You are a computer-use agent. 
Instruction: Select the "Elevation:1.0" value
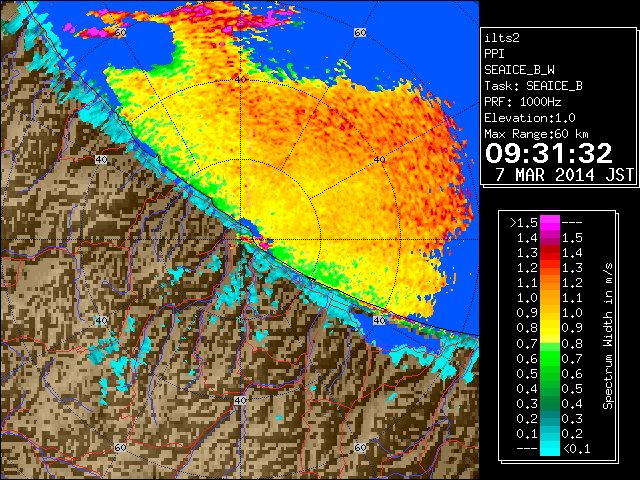coord(529,118)
